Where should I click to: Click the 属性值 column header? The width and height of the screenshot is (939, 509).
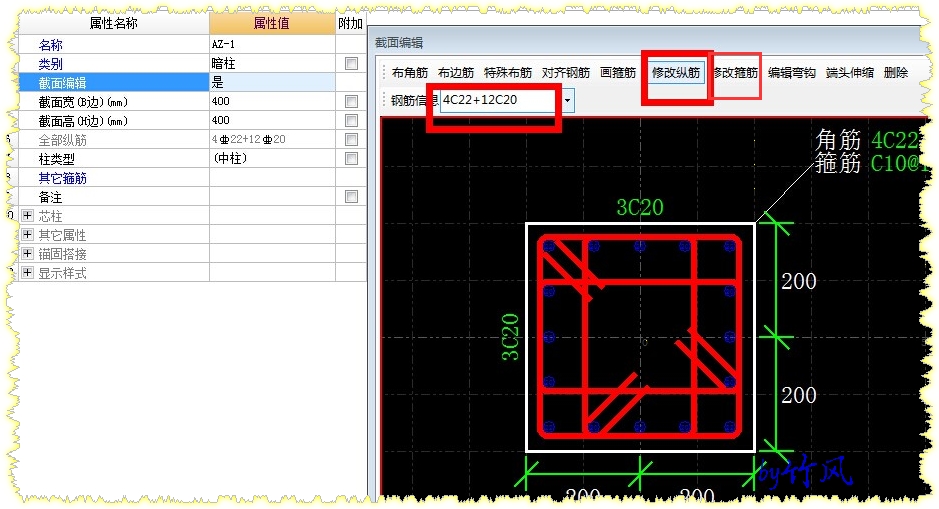click(x=272, y=23)
